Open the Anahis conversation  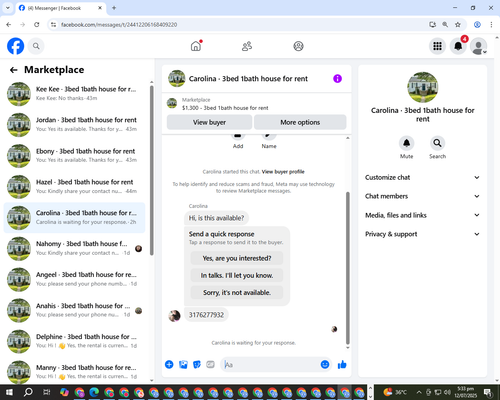pyautogui.click(x=74, y=310)
